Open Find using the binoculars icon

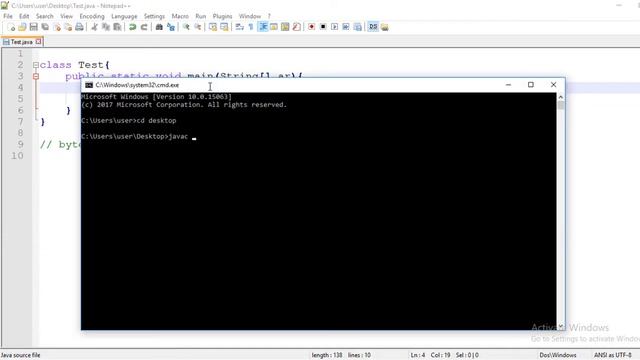(x=159, y=27)
